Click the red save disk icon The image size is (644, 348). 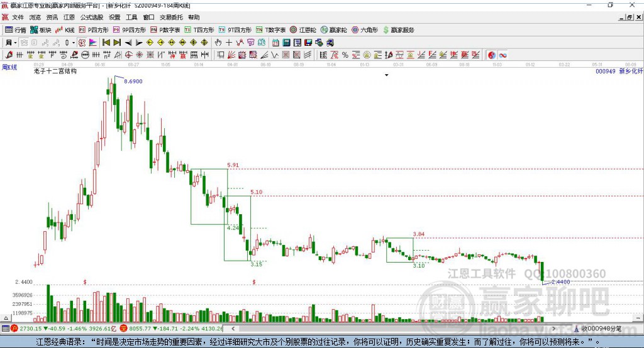pos(308,43)
